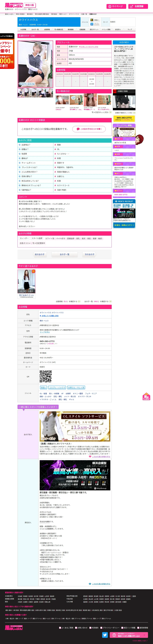Click the floating 風俗じゃぱん page-top icon
Viewport: 153px width, 644px height.
[x=146, y=396]
